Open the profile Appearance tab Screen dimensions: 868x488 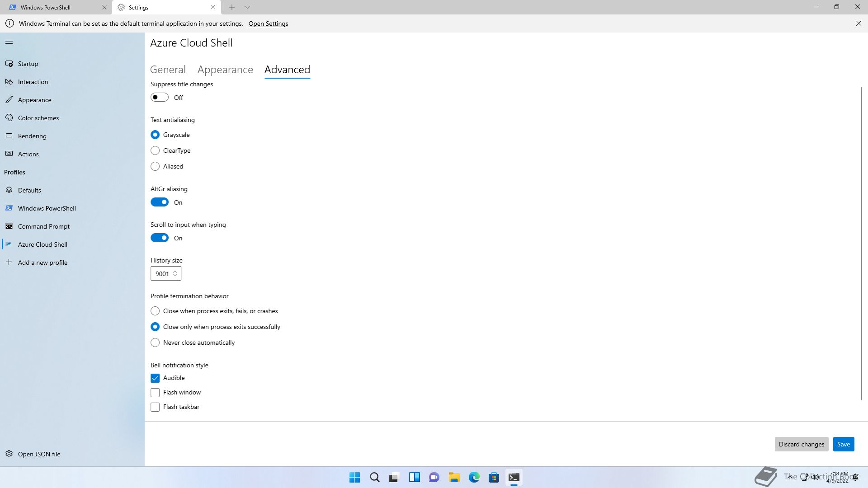225,70
